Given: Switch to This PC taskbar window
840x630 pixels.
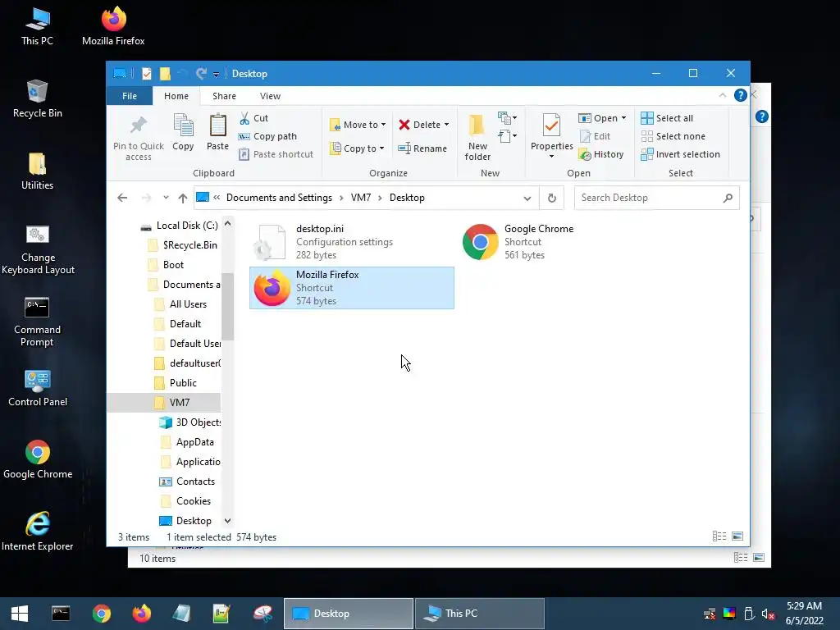Looking at the screenshot, I should pos(480,614).
